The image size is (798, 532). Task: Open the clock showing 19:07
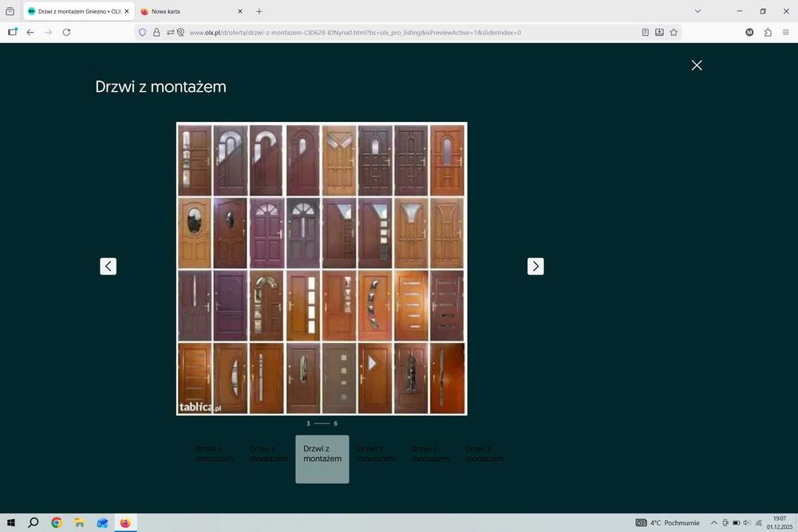point(779,523)
